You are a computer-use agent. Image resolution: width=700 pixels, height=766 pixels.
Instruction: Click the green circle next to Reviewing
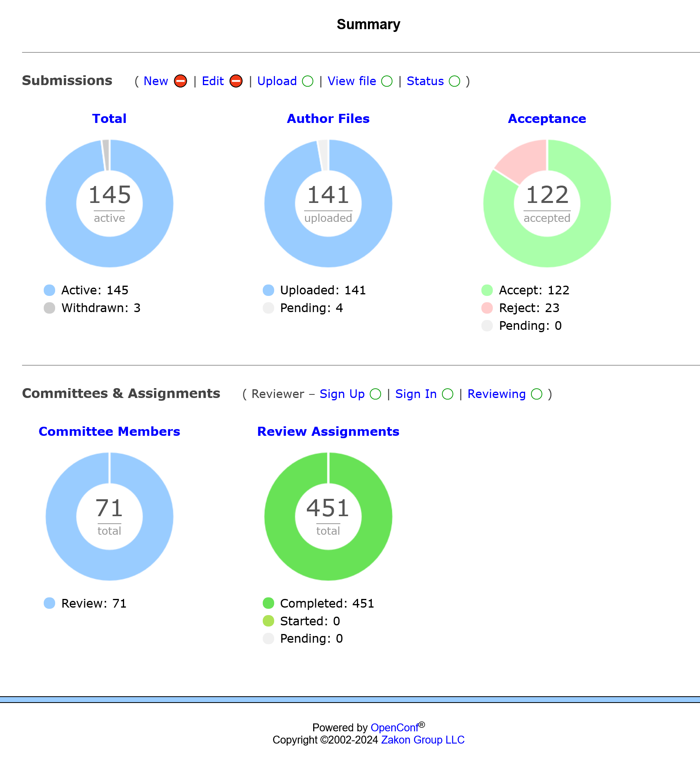[537, 394]
